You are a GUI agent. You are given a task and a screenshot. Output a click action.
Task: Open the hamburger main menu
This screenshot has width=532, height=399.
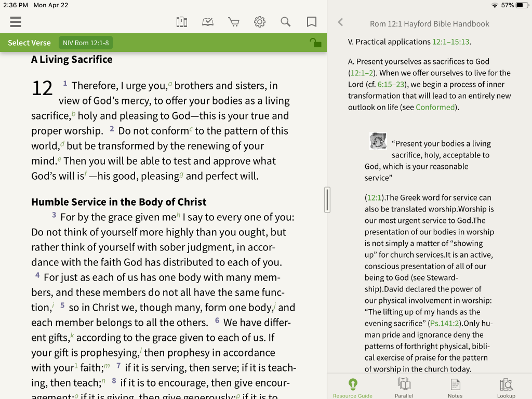[16, 22]
